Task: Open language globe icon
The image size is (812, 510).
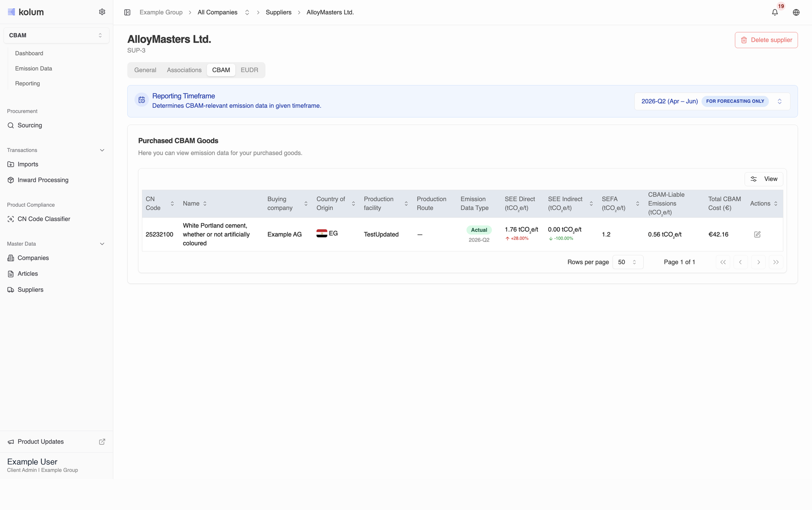Action: [x=796, y=12]
